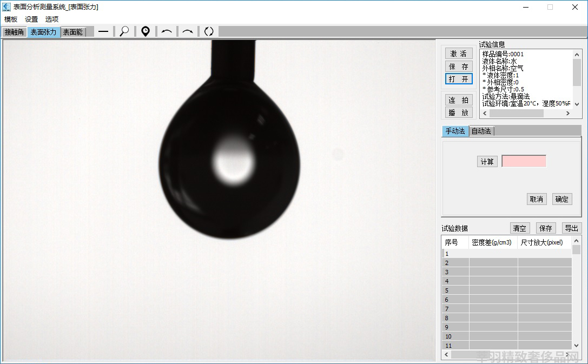Select the straight line tool icon
588x364 pixels.
pyautogui.click(x=103, y=32)
